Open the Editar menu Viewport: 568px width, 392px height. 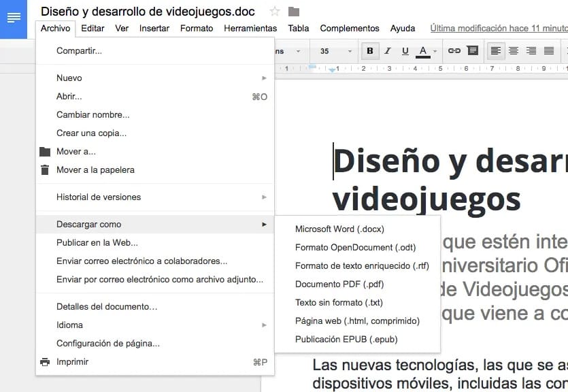93,29
